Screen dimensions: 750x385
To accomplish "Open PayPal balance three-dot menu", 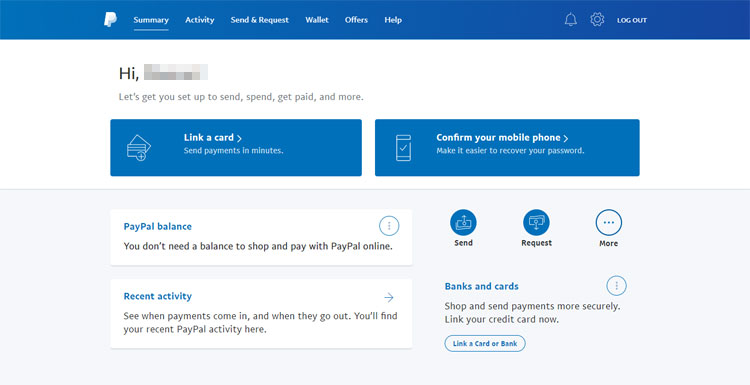I will (389, 226).
